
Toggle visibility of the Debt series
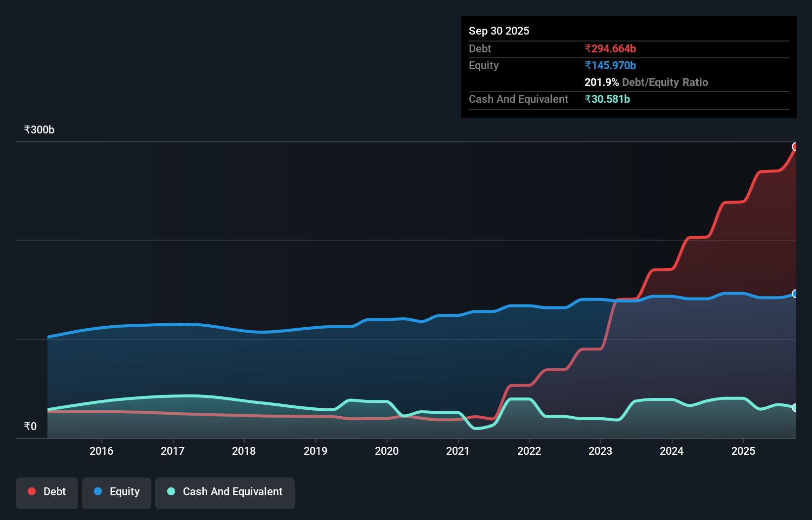click(47, 493)
